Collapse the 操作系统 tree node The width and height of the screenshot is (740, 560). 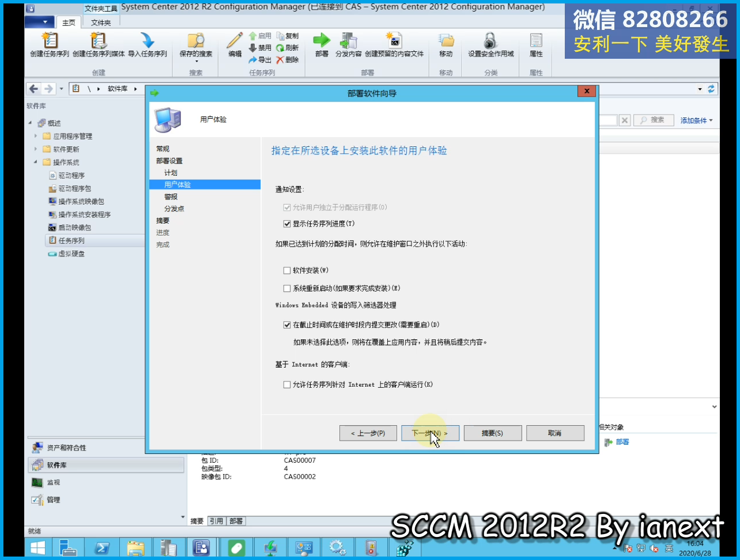[x=36, y=162]
